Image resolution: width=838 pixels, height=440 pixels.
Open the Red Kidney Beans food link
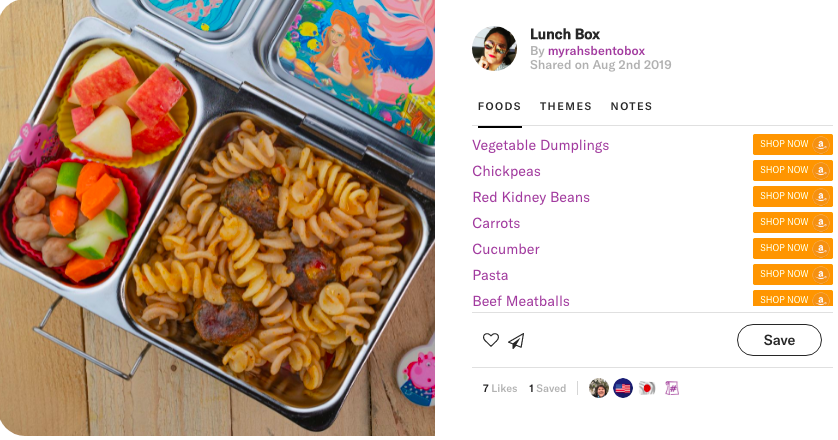click(531, 197)
